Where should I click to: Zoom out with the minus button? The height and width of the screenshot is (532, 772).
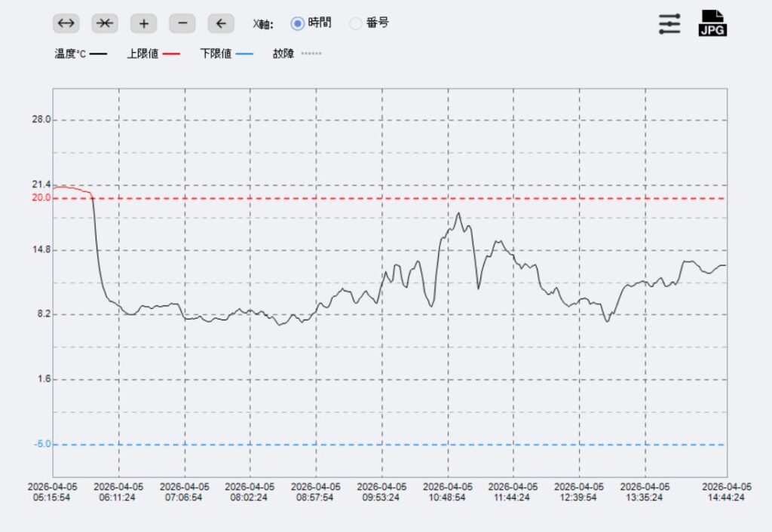[182, 23]
